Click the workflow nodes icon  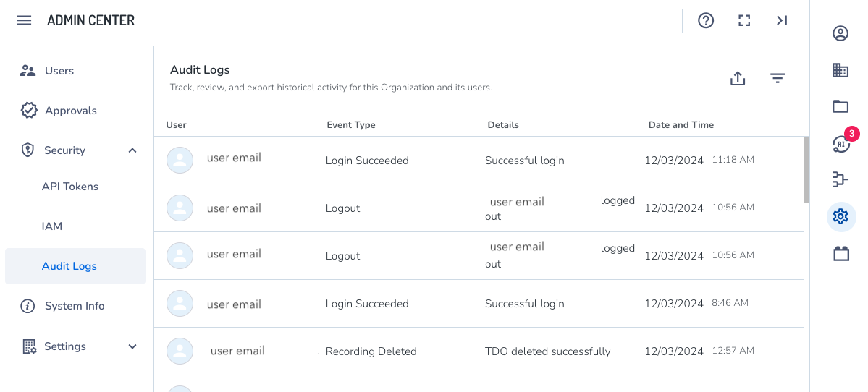pyautogui.click(x=840, y=179)
